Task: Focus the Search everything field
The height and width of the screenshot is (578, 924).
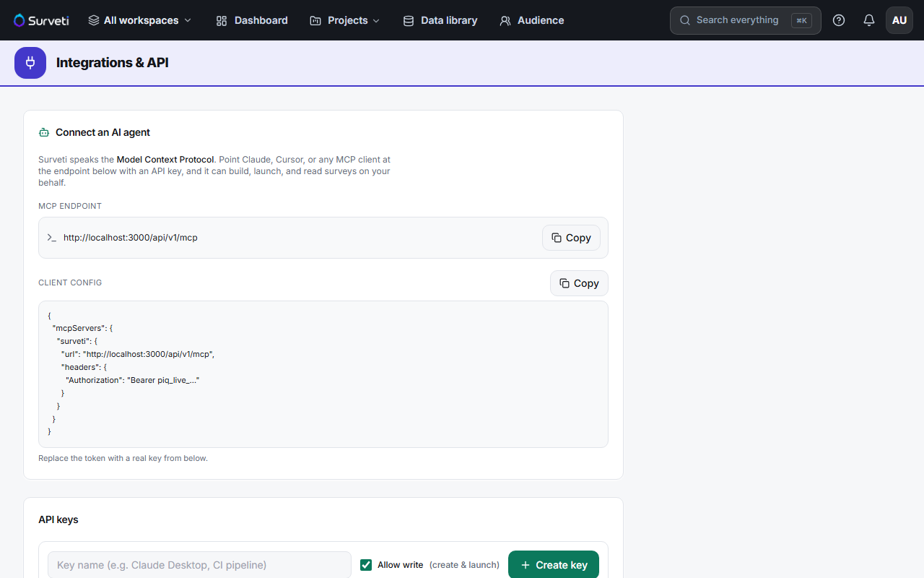Action: pos(745,20)
